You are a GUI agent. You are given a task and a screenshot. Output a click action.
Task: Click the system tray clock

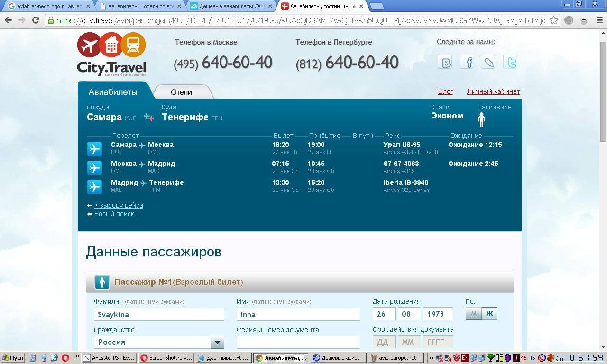pyautogui.click(x=586, y=358)
